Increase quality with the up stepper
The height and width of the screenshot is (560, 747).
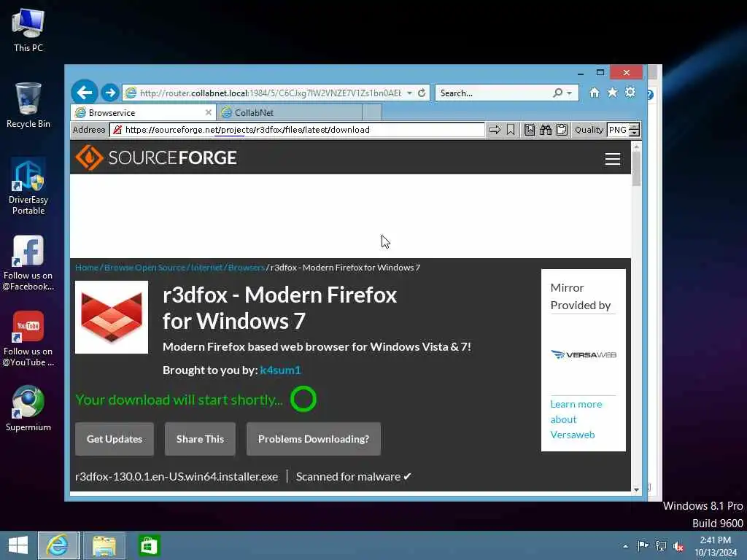[x=634, y=126]
